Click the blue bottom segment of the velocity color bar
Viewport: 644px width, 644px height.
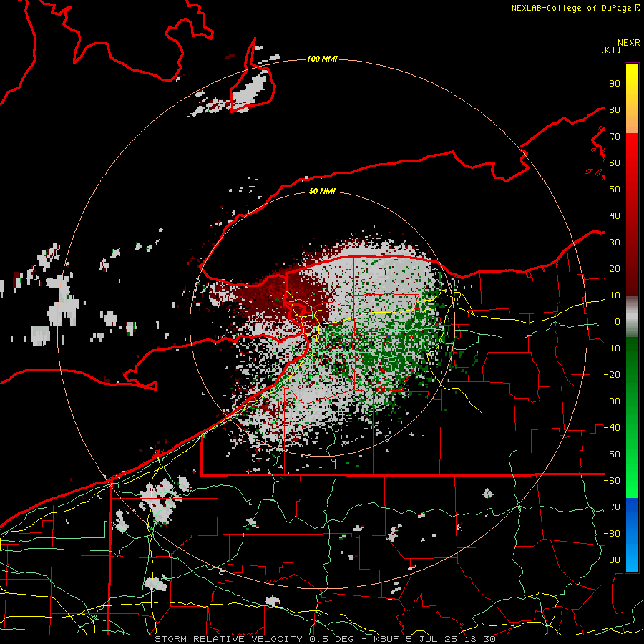[x=632, y=535]
